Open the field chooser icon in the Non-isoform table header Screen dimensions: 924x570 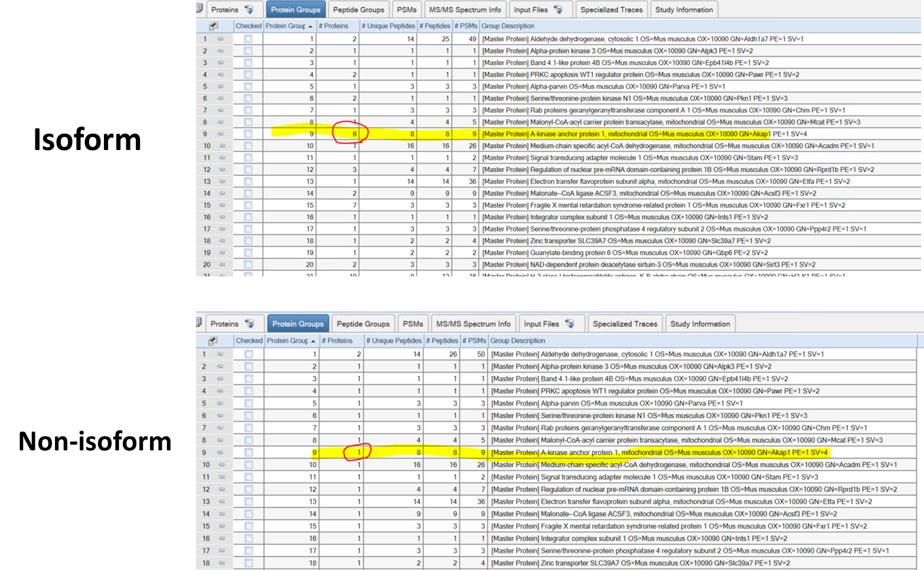[x=213, y=341]
